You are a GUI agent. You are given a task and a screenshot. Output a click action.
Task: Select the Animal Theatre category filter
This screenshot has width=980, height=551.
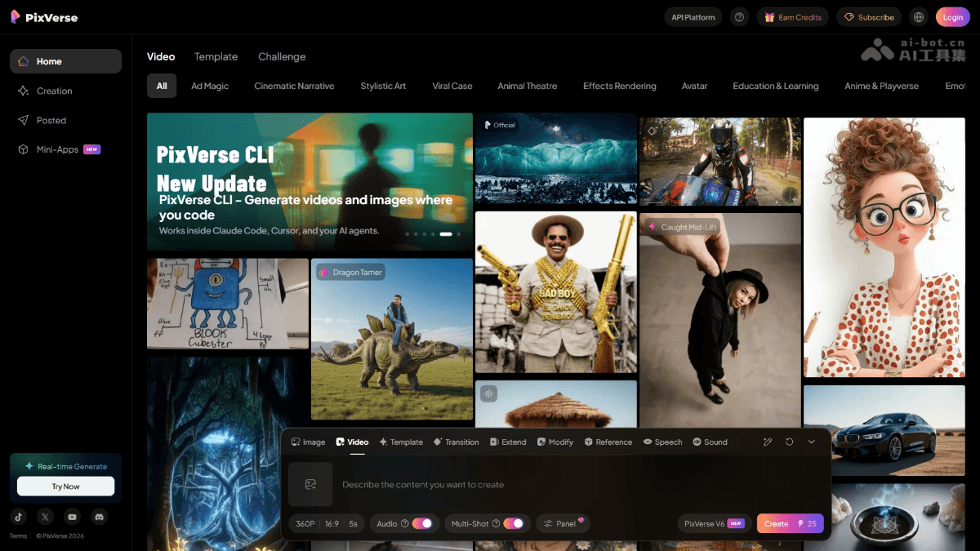tap(528, 86)
